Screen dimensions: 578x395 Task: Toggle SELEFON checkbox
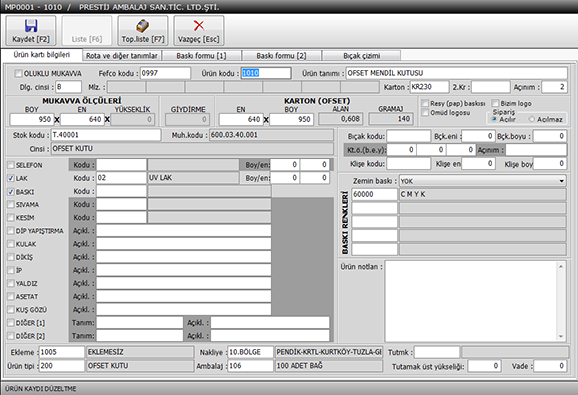pyautogui.click(x=11, y=165)
